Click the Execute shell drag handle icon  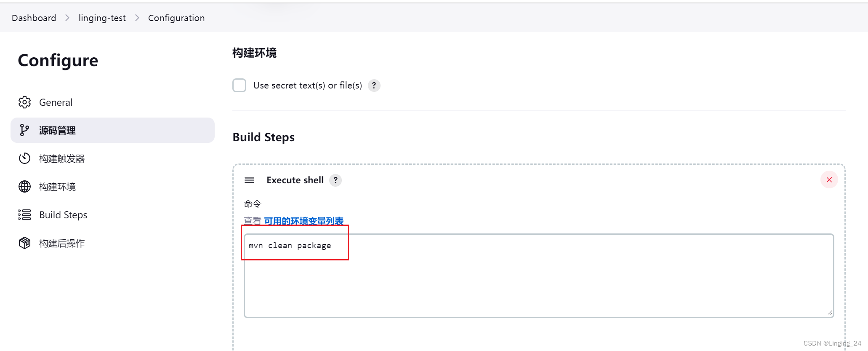coord(249,180)
